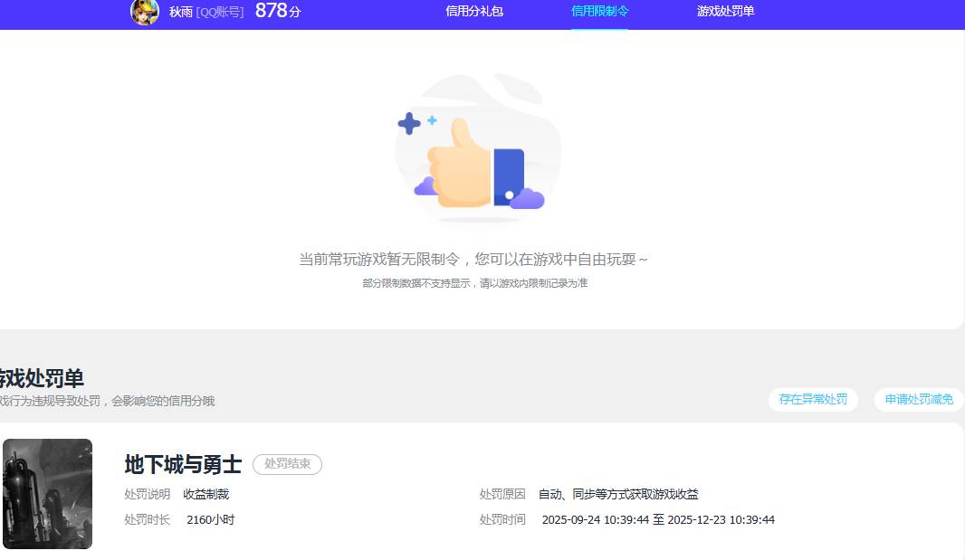Click the 处罚结束 status badge
The width and height of the screenshot is (965, 560).
coord(287,464)
